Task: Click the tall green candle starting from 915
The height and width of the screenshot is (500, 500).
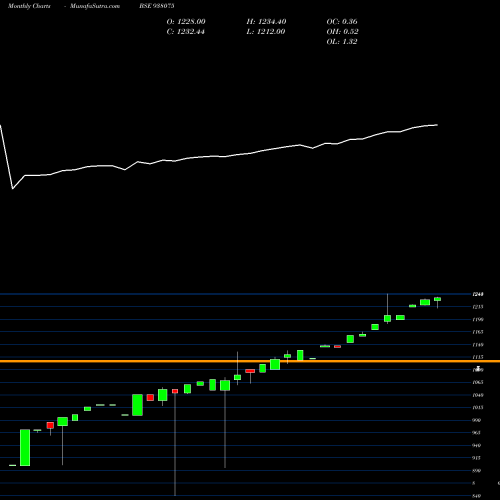Action: pos(25,447)
